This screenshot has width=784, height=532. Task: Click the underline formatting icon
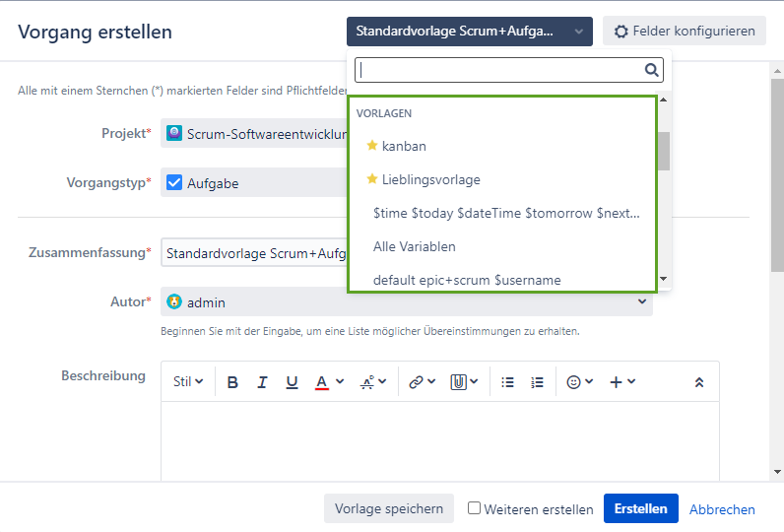point(292,382)
